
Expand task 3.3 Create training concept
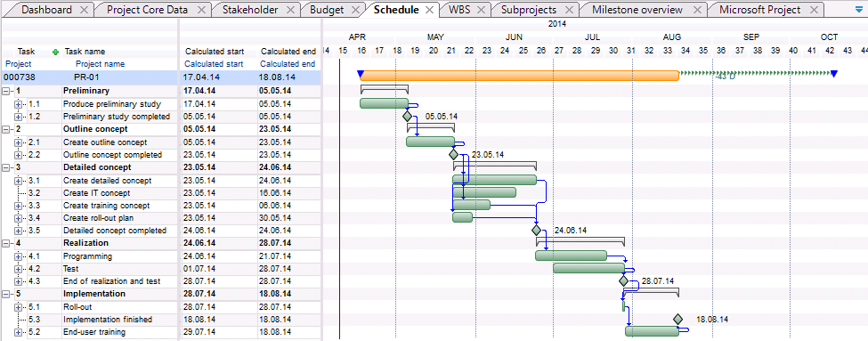click(x=19, y=206)
